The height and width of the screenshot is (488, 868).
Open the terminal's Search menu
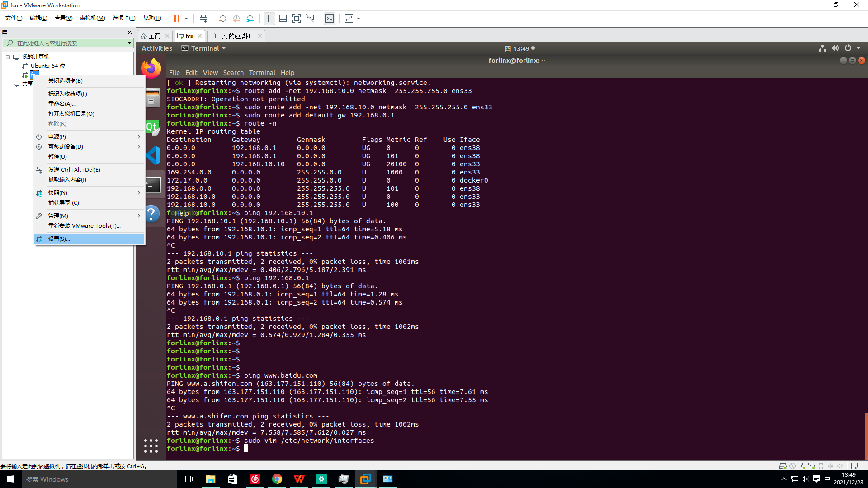coord(233,73)
